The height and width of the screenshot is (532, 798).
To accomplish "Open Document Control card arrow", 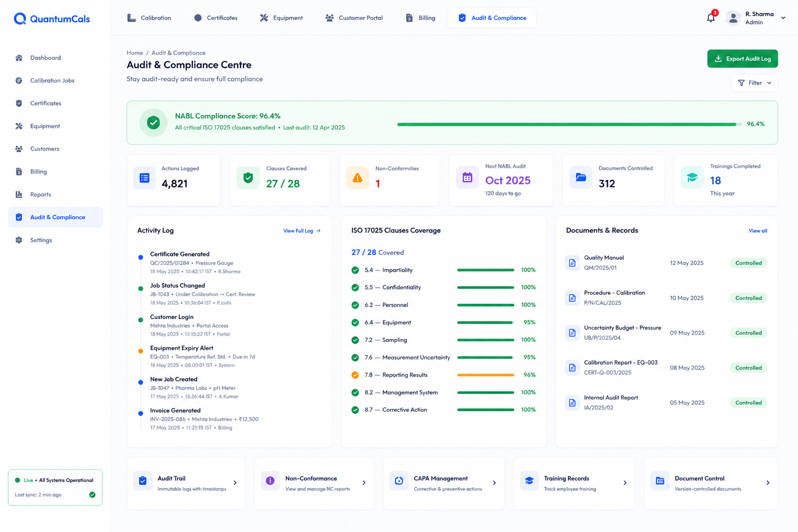I will (x=768, y=483).
